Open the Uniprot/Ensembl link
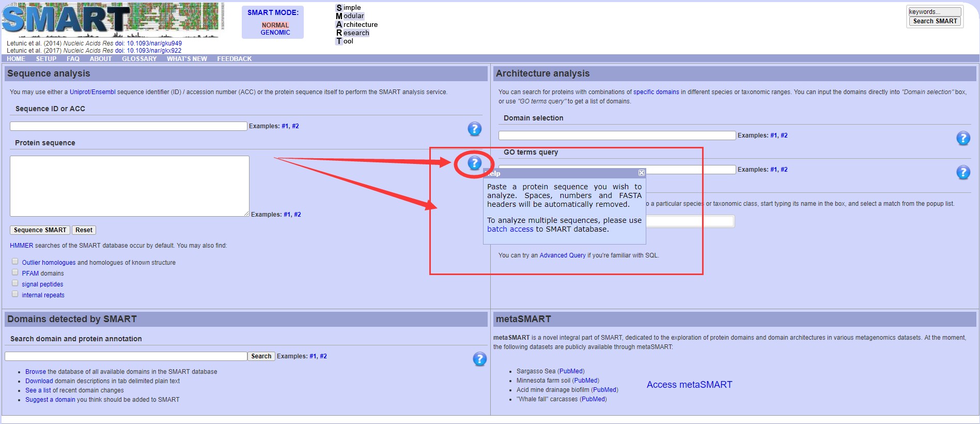Screen dimensions: 980x424 tap(92, 92)
